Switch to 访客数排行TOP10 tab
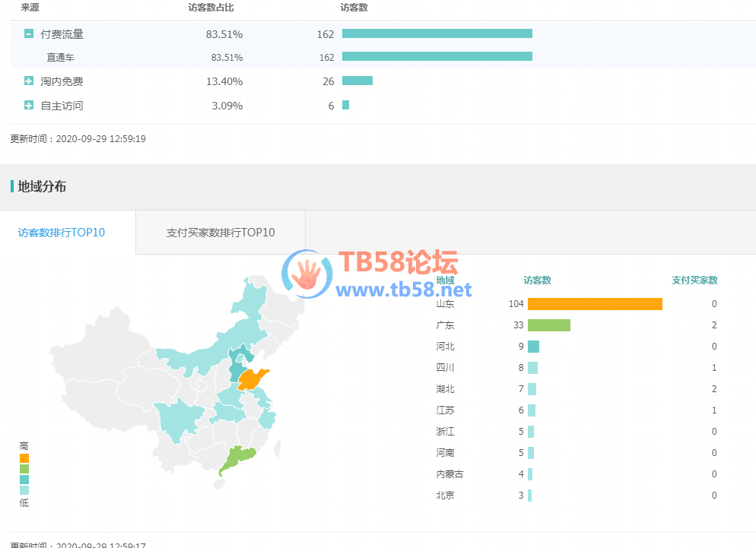Viewport: 756px width, 548px height. (x=62, y=233)
